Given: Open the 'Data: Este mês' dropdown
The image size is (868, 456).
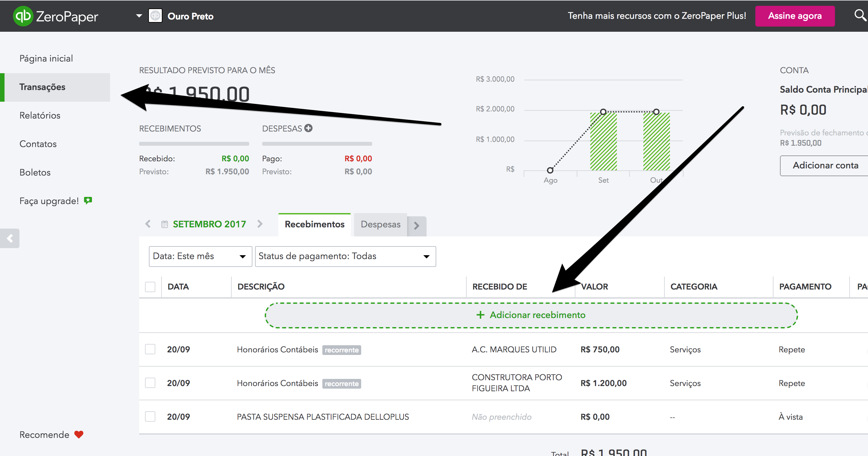Looking at the screenshot, I should 200,256.
